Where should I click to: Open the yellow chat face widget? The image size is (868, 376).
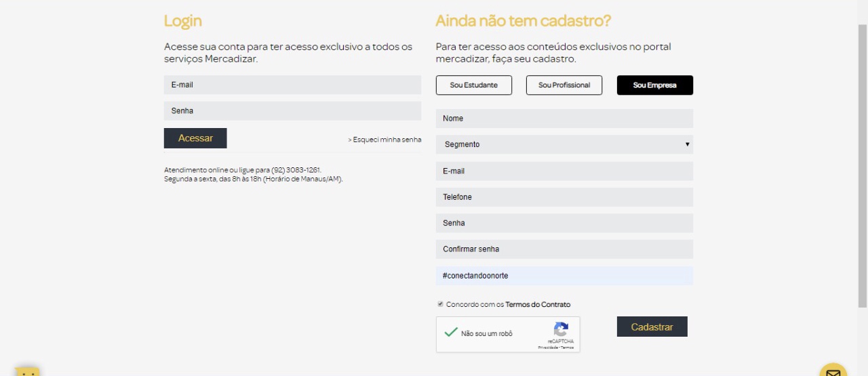28,371
